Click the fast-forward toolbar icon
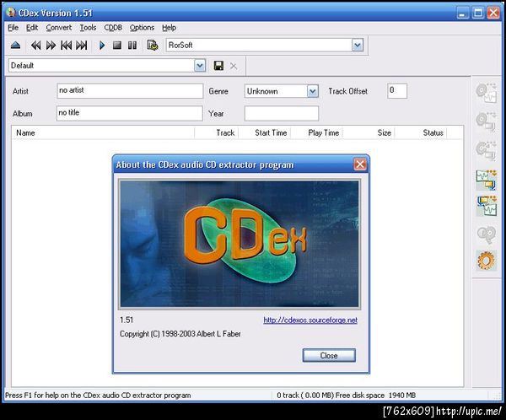This screenshot has height=420, width=506. (x=51, y=46)
